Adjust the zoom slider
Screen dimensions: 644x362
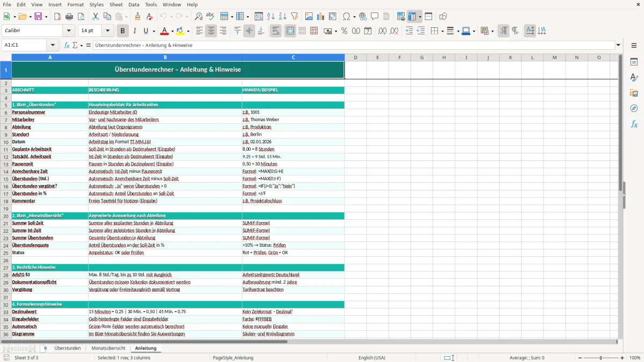click(601, 358)
